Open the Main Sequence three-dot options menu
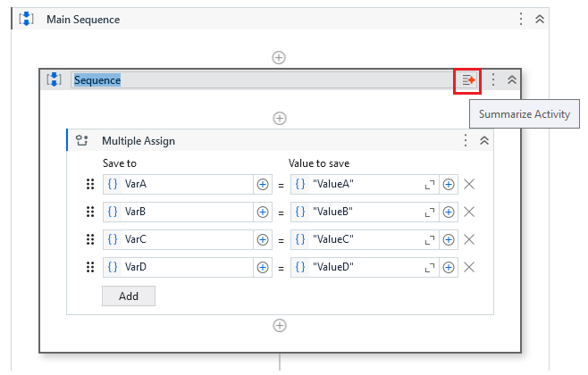 tap(521, 19)
